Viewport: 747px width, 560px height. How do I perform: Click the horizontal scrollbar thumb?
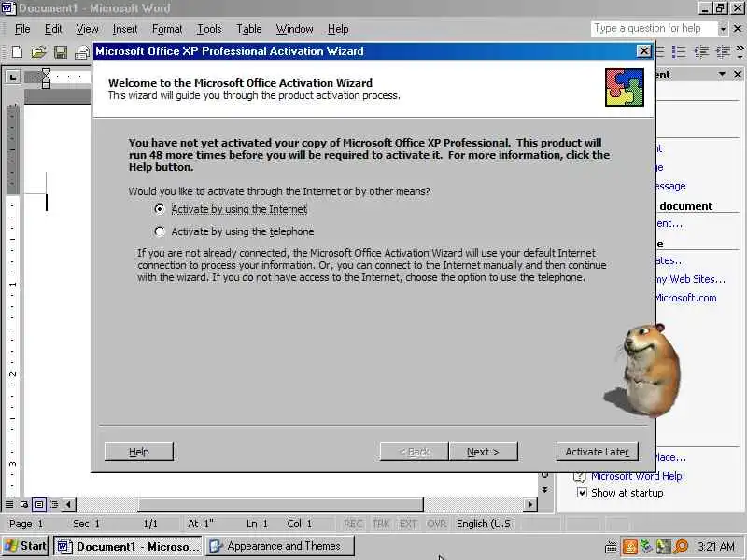click(281, 504)
